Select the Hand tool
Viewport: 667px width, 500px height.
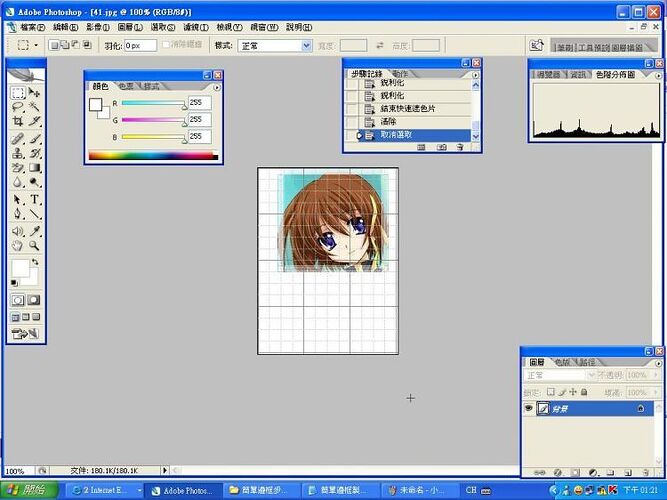pyautogui.click(x=18, y=245)
